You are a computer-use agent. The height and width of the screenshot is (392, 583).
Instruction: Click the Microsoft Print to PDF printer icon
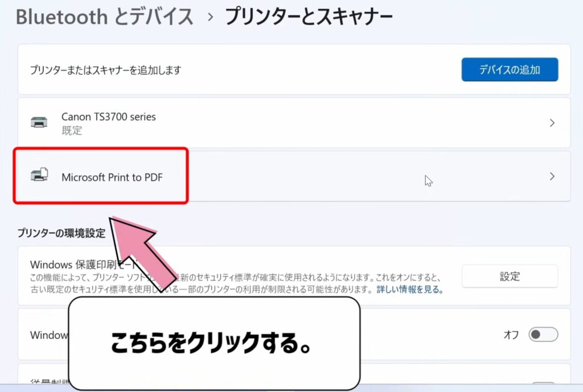[x=39, y=176]
